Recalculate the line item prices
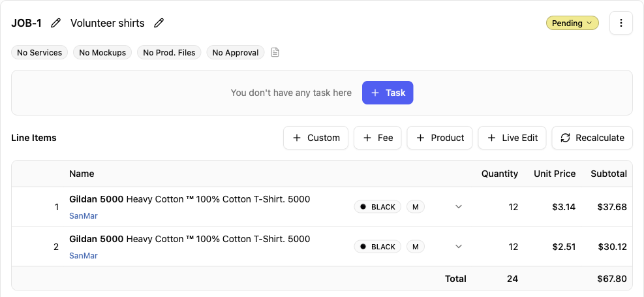This screenshot has height=297, width=644. 592,138
